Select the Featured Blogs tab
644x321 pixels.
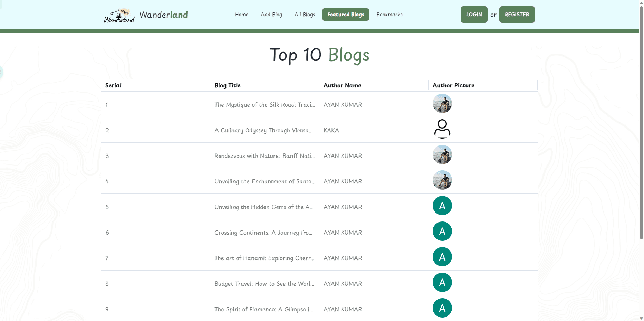click(x=345, y=15)
